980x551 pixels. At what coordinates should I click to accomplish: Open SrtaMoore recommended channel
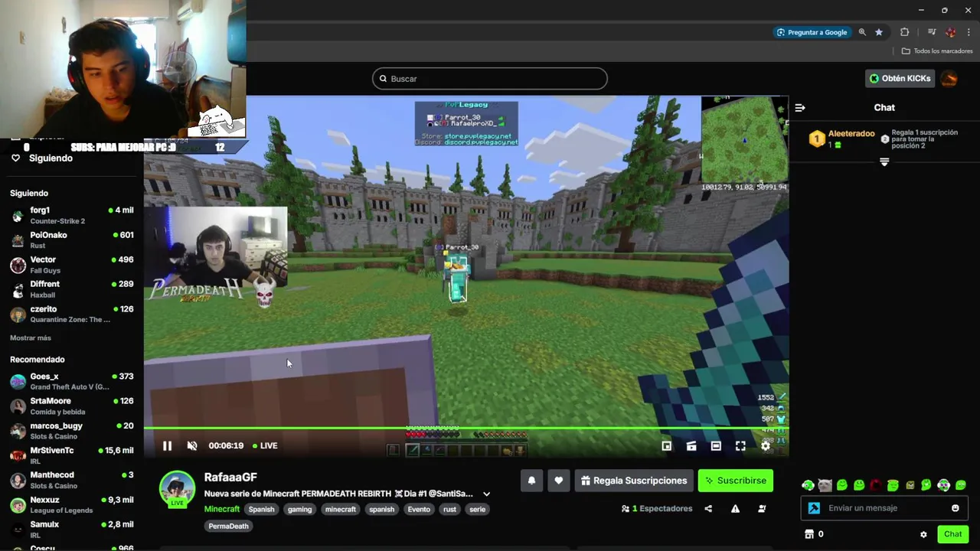[72, 406]
